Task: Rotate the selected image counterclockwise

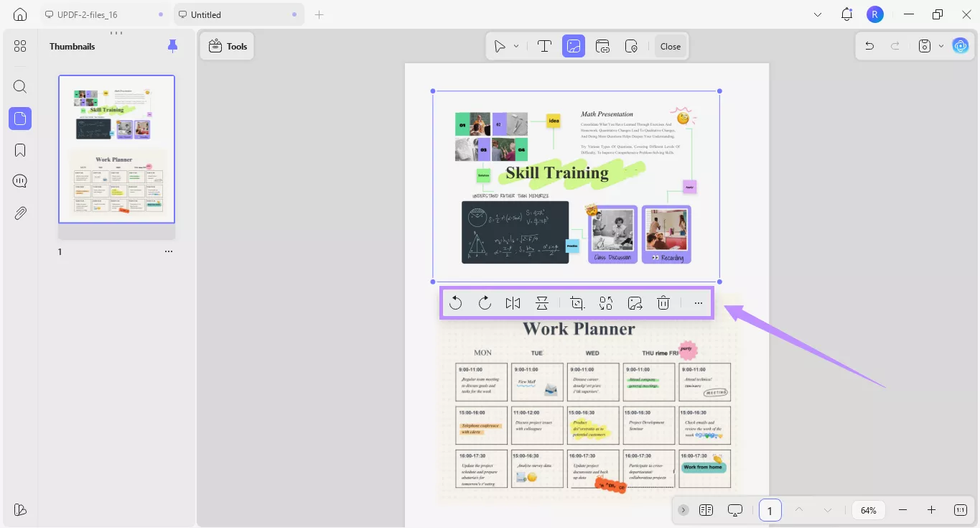Action: [x=456, y=302]
